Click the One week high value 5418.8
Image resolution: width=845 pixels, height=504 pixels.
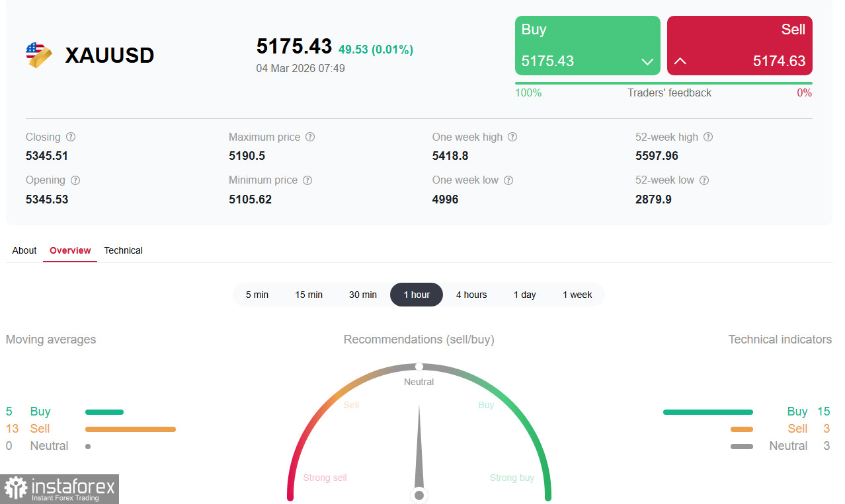coord(450,156)
